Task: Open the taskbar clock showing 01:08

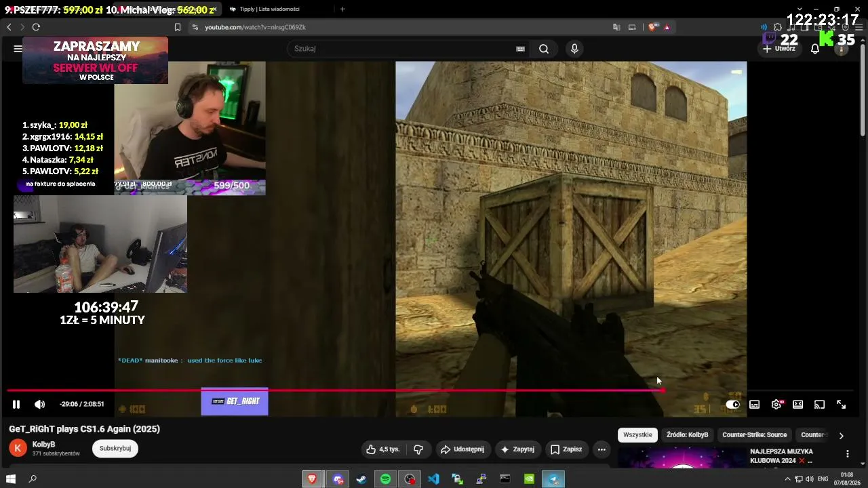Action: (847, 479)
